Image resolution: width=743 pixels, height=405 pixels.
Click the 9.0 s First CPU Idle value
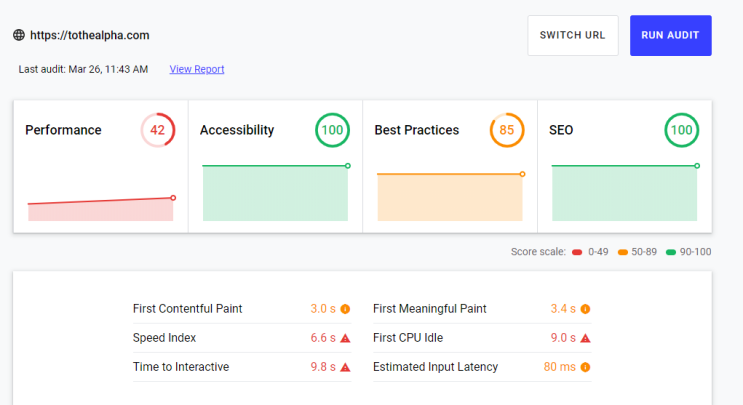563,338
